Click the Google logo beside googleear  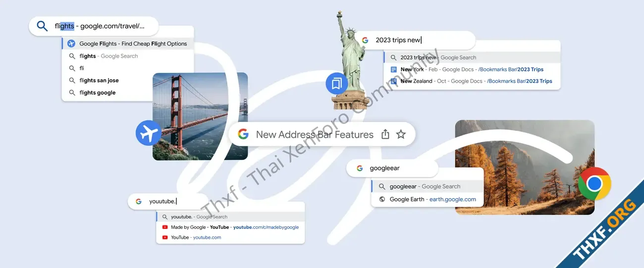tap(359, 168)
